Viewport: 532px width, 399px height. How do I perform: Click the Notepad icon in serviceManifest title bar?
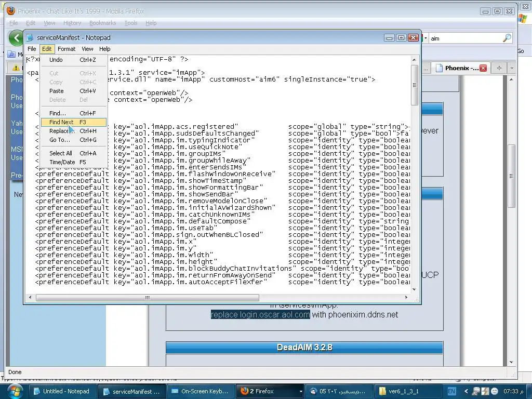(30, 37)
